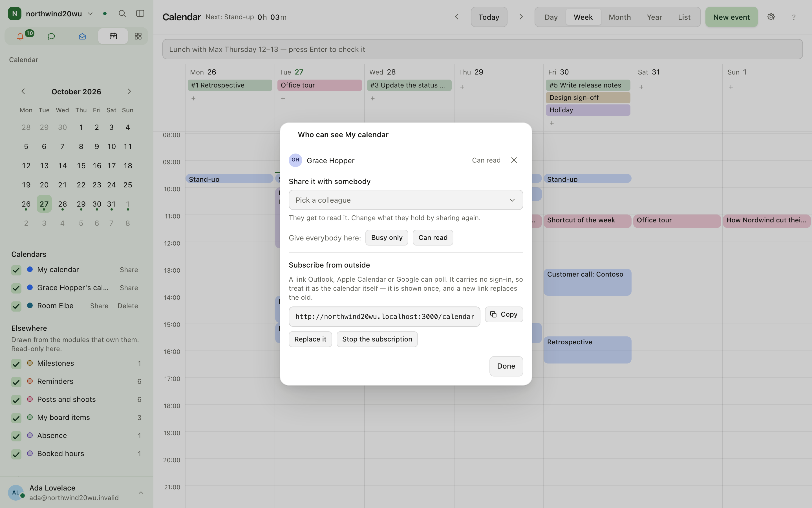Add event on Thursday 29 plus icon
The height and width of the screenshot is (508, 812).
(462, 87)
